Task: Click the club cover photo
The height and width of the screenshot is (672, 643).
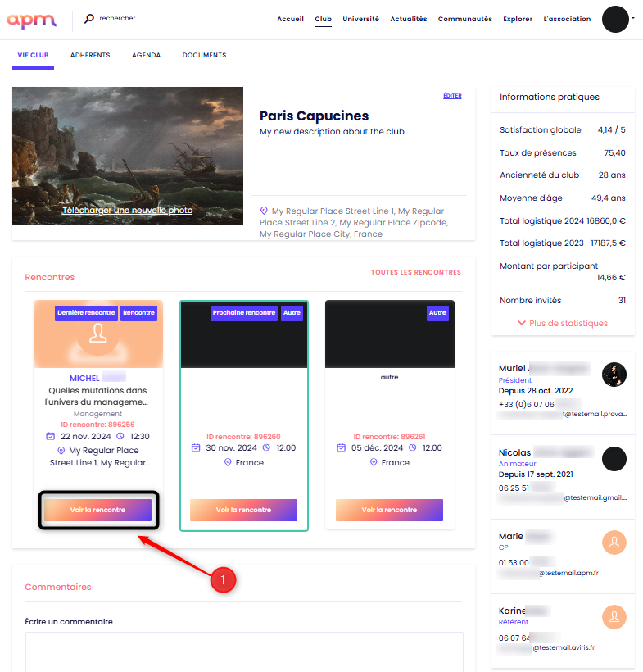Action: [128, 156]
